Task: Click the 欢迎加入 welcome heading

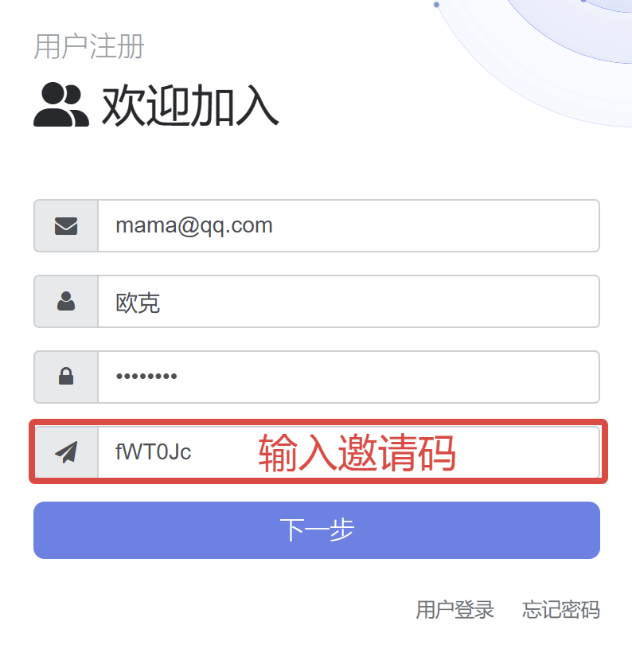Action: coord(190,105)
